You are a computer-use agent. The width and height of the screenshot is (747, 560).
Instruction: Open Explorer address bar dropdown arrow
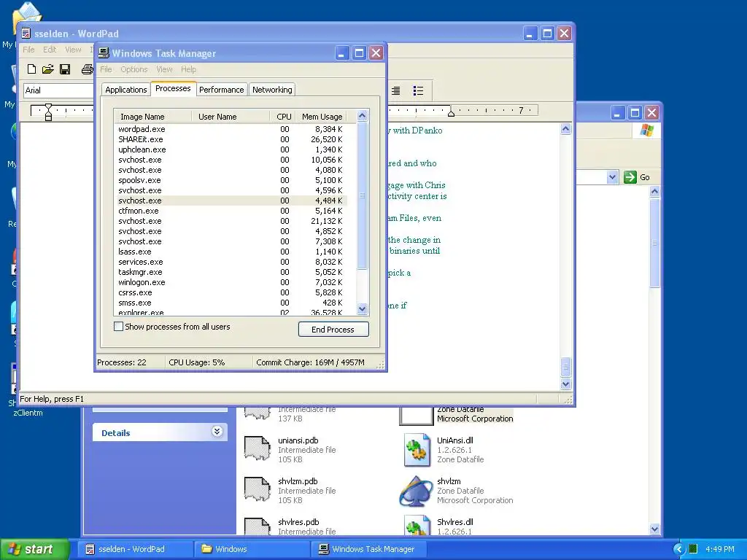pyautogui.click(x=612, y=177)
